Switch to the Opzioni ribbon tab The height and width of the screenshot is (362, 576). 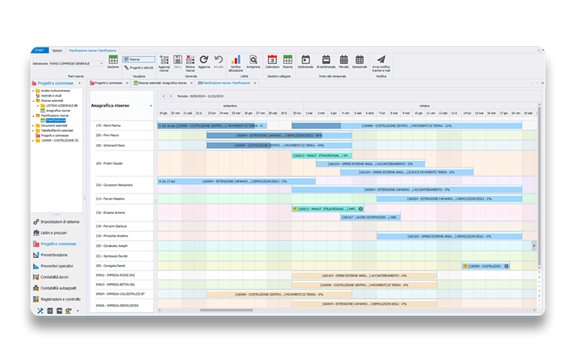(x=57, y=50)
